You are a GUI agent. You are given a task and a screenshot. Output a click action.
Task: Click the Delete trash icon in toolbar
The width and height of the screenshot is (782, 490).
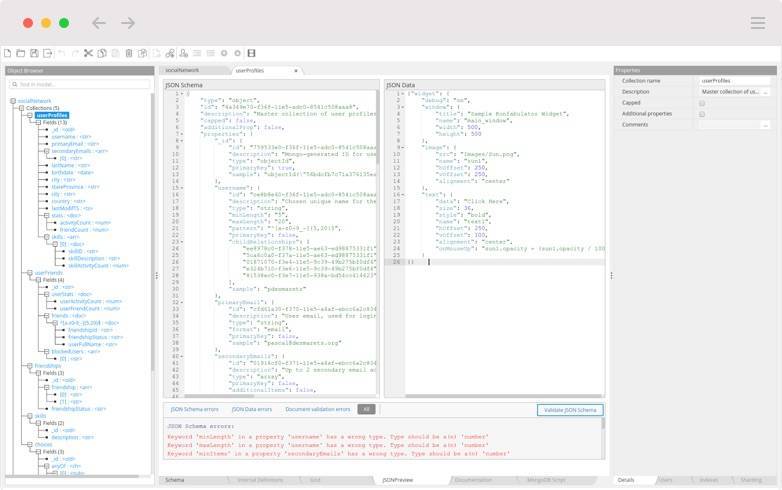tap(128, 53)
